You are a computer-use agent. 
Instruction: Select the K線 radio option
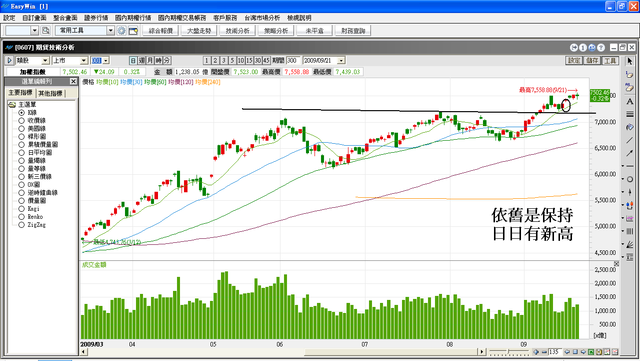click(x=21, y=112)
